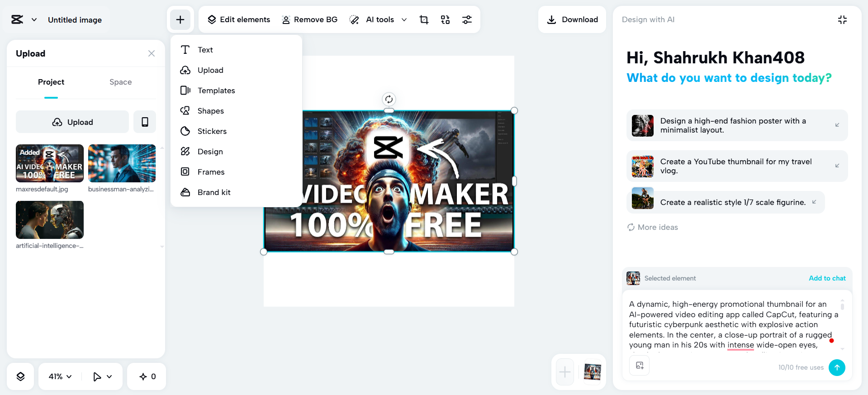Choose Brand kit from the add menu
This screenshot has height=395, width=868.
click(x=213, y=192)
